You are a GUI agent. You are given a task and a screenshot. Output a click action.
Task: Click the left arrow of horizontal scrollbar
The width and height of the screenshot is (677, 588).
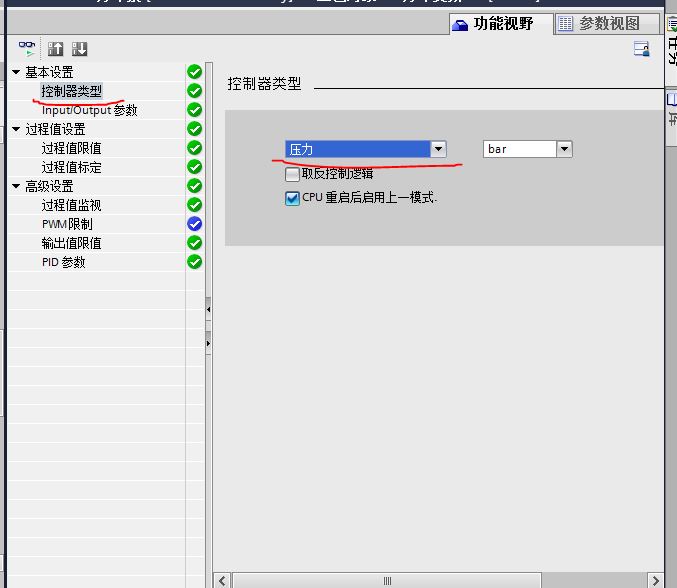[222, 581]
